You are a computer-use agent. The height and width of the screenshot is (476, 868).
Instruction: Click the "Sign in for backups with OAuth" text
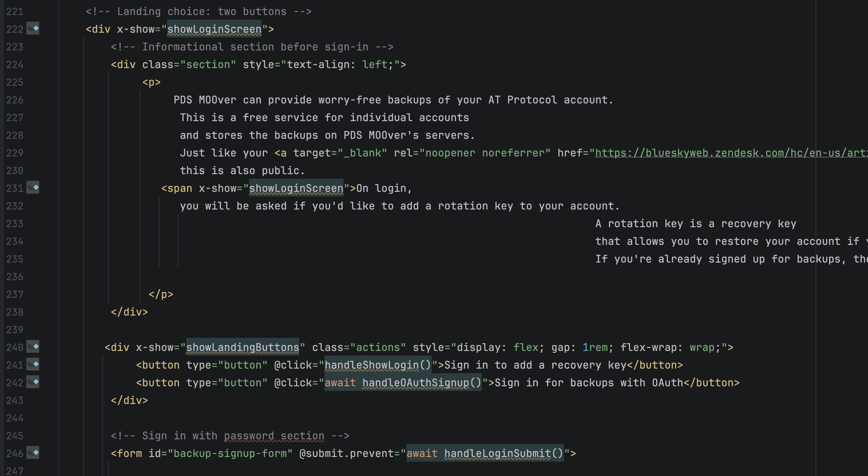click(588, 383)
